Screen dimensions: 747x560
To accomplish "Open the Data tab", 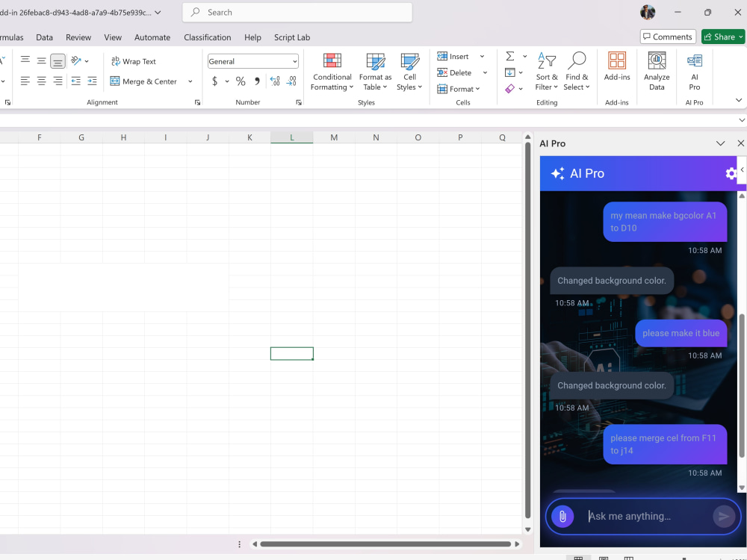I will [44, 37].
